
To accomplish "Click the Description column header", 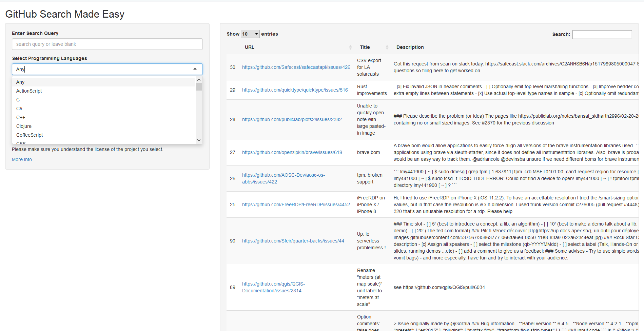I will (410, 47).
